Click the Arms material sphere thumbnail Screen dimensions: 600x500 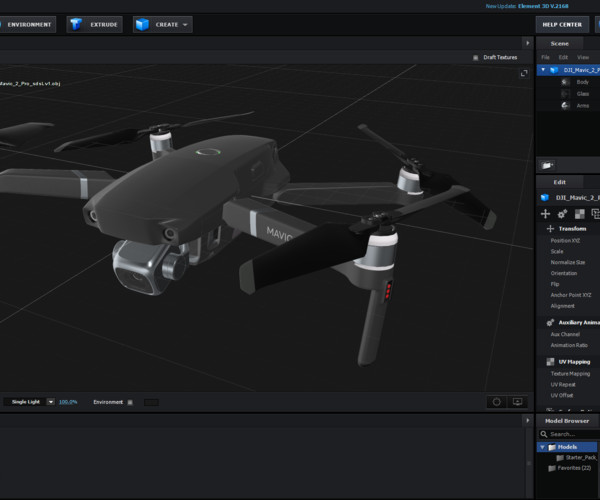pos(565,106)
